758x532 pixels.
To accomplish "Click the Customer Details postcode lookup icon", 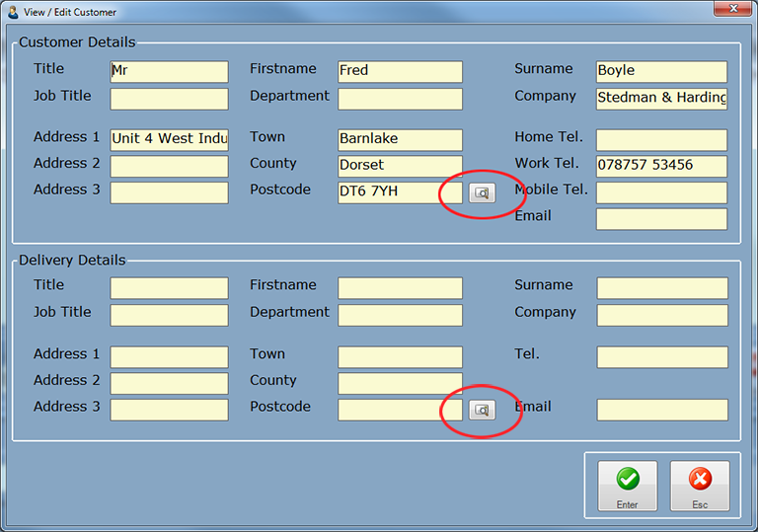I will [x=482, y=192].
